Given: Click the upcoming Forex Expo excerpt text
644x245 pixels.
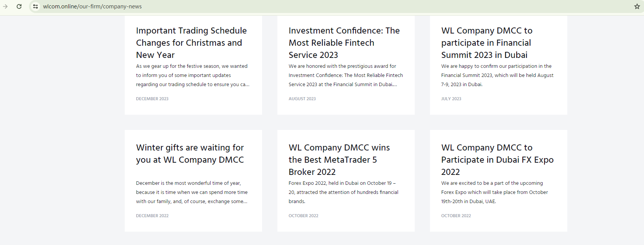Looking at the screenshot, I should (x=494, y=192).
